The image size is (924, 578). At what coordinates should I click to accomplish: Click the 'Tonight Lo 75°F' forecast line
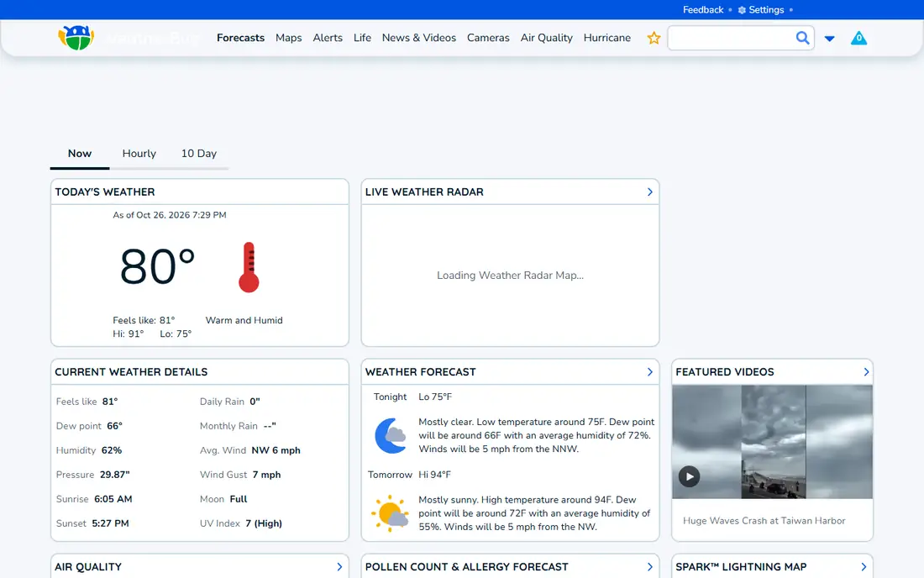412,397
